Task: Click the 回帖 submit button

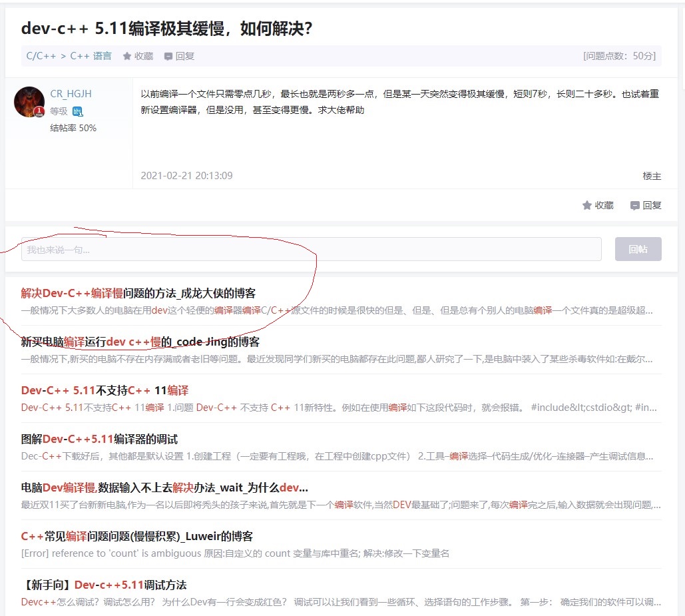Action: tap(638, 250)
